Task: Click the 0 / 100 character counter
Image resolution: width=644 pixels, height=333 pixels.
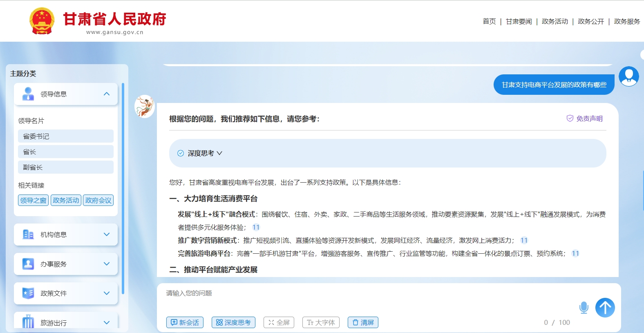Action: coord(557,322)
